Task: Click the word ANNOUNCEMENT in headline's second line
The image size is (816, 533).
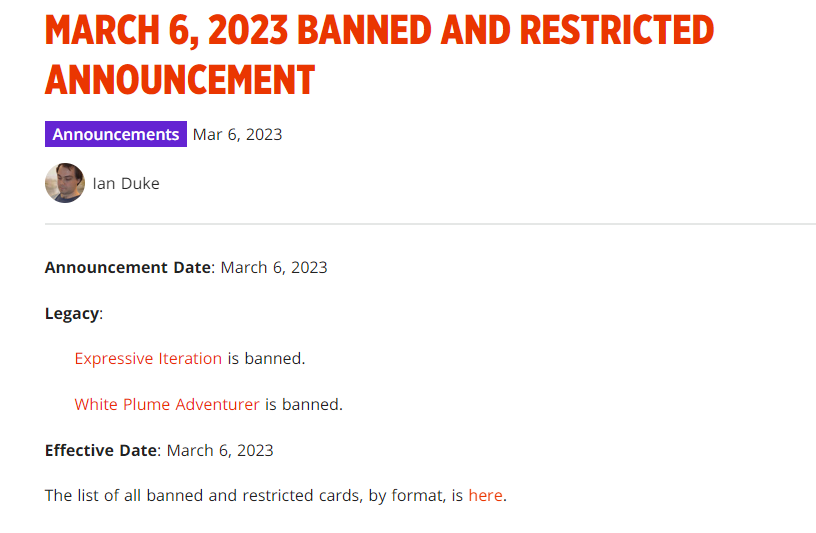Action: pos(180,79)
